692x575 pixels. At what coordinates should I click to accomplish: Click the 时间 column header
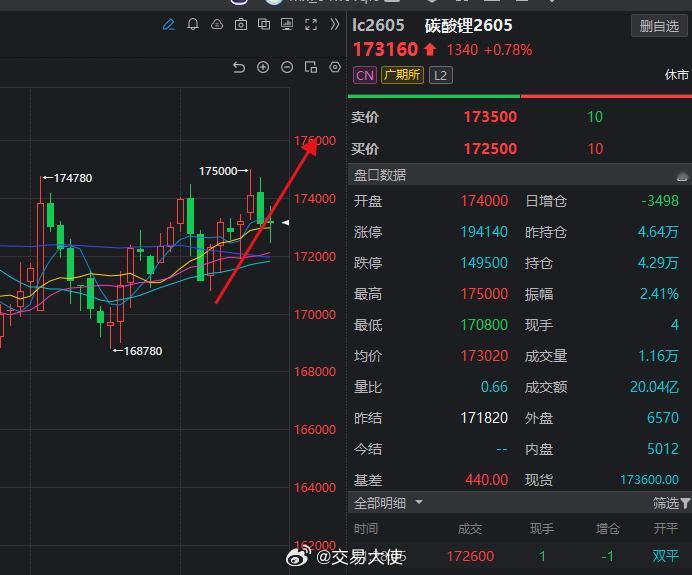366,529
